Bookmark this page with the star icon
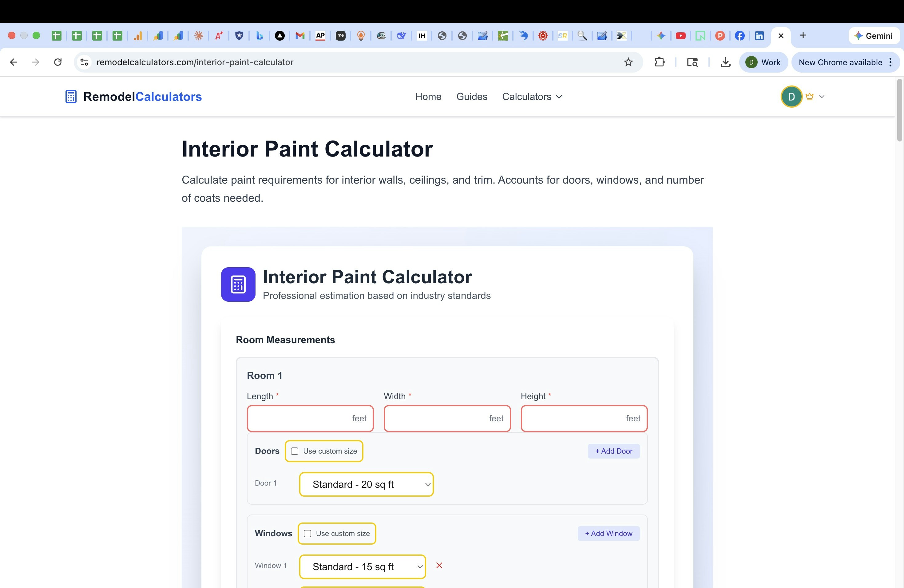Image resolution: width=904 pixels, height=588 pixels. click(x=628, y=62)
